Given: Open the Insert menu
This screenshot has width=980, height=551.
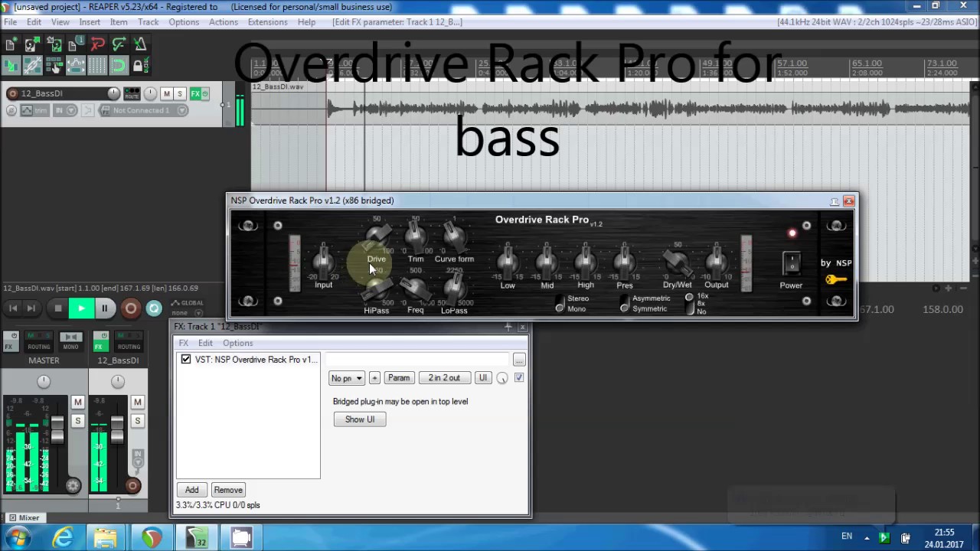Looking at the screenshot, I should point(90,22).
